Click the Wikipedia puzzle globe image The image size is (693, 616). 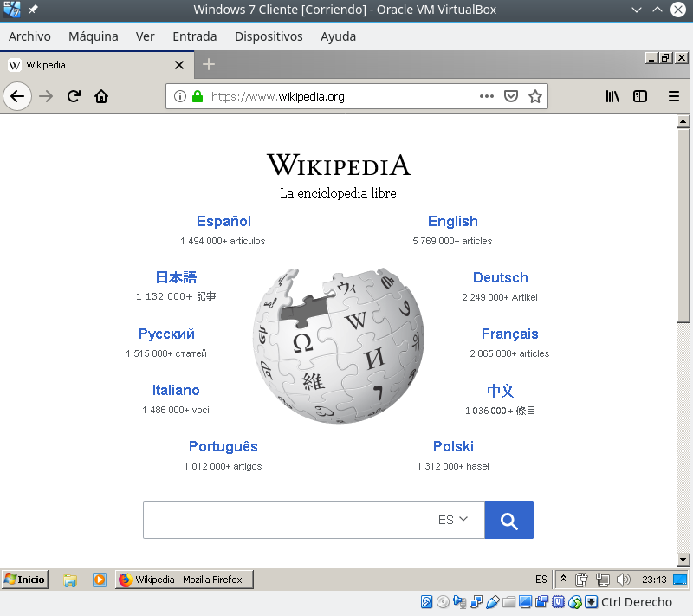(x=339, y=345)
